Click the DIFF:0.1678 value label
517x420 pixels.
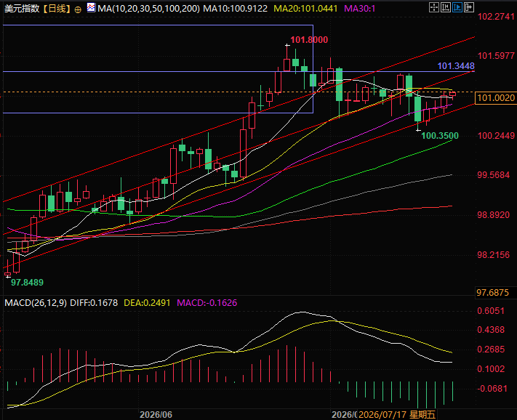point(94,303)
